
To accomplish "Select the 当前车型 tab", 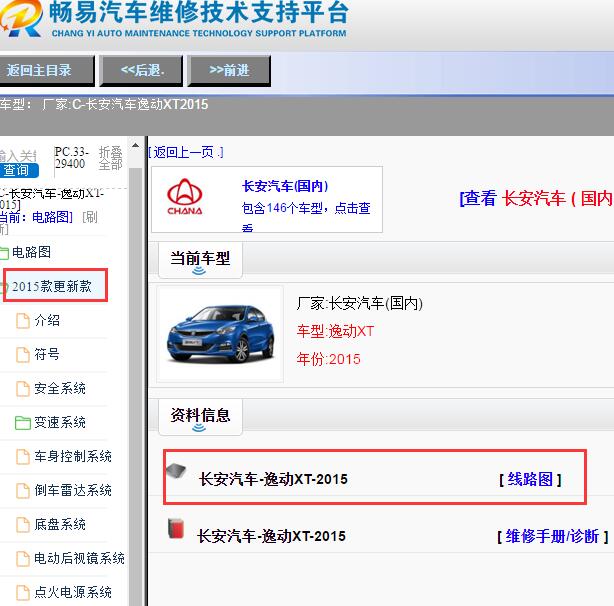I will (x=200, y=260).
